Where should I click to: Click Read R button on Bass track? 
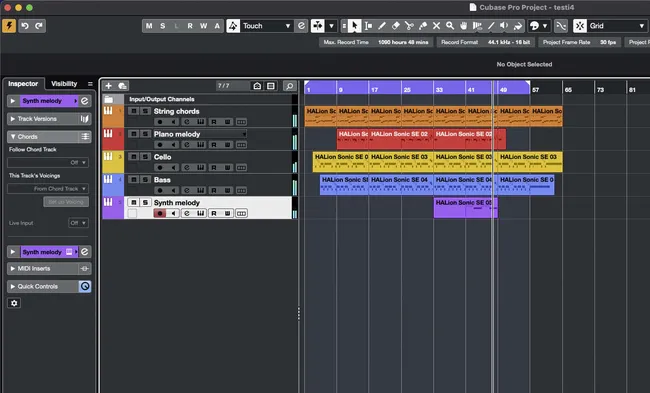tap(214, 190)
